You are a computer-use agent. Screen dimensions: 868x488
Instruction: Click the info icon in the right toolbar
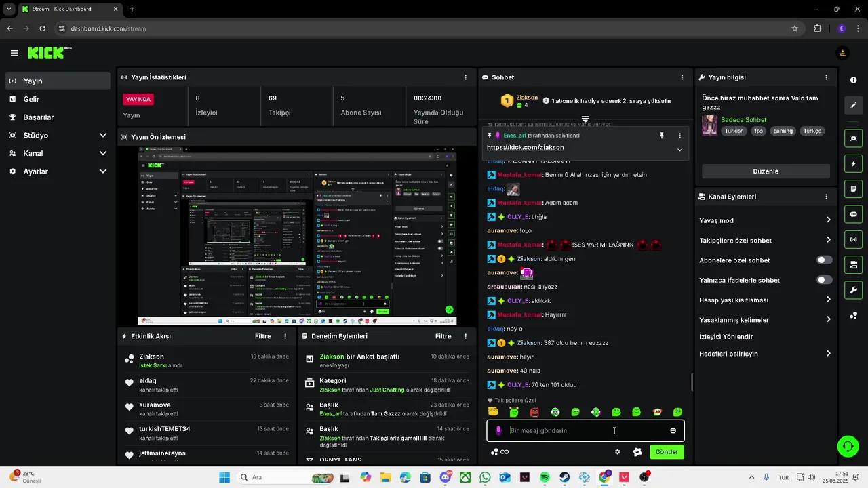[853, 80]
